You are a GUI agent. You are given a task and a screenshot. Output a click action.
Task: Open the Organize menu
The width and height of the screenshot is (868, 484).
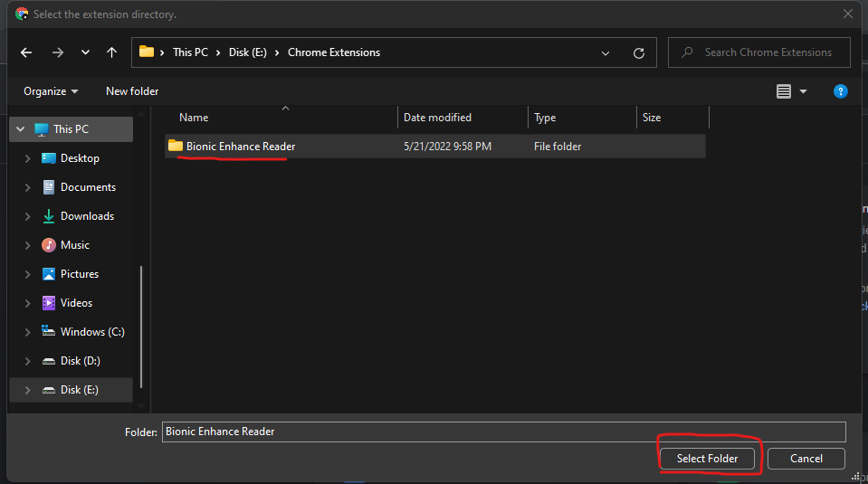(51, 91)
